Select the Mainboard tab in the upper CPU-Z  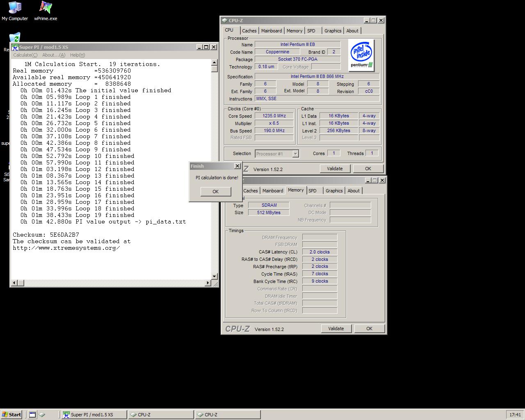(x=272, y=31)
